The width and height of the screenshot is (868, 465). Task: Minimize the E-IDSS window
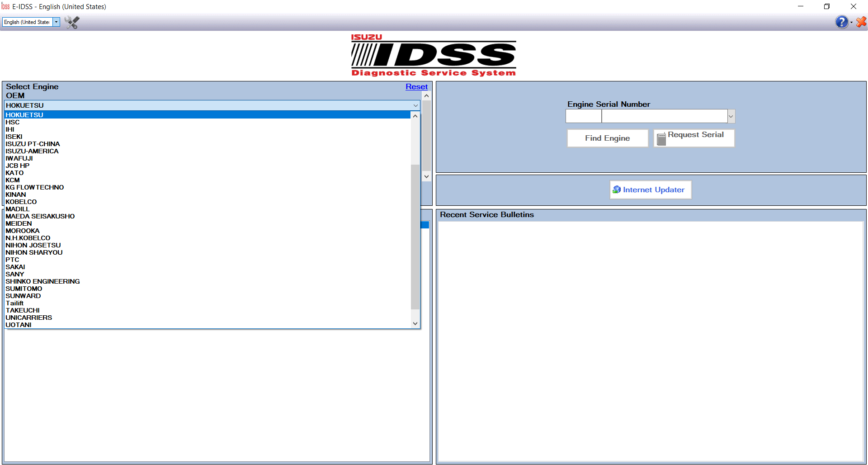801,6
